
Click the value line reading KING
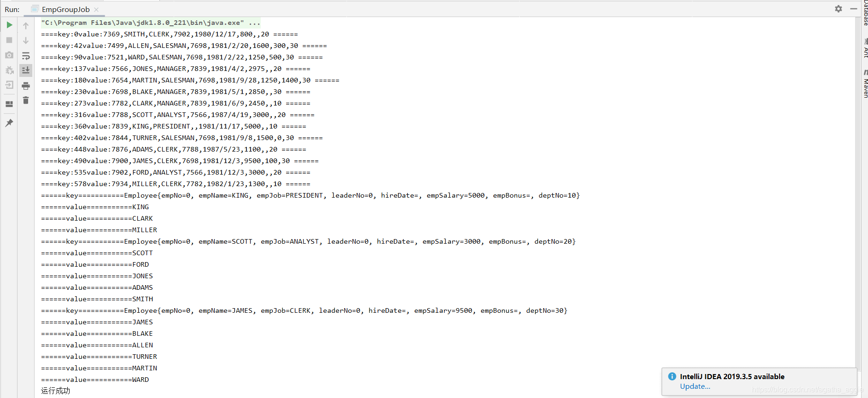coord(95,207)
